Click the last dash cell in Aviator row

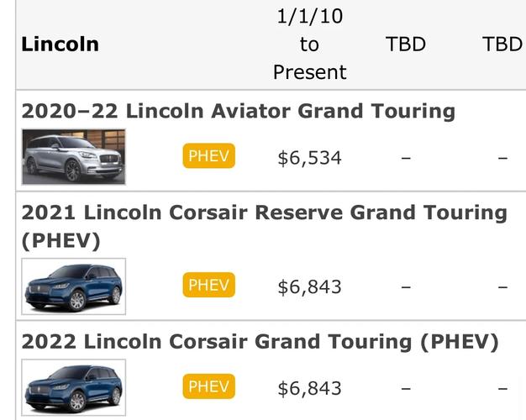pos(502,158)
